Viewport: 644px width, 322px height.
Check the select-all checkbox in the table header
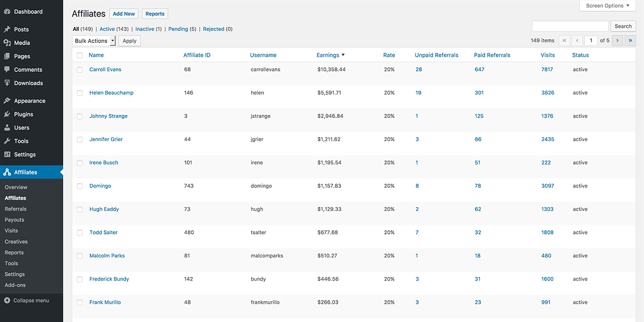[x=79, y=55]
